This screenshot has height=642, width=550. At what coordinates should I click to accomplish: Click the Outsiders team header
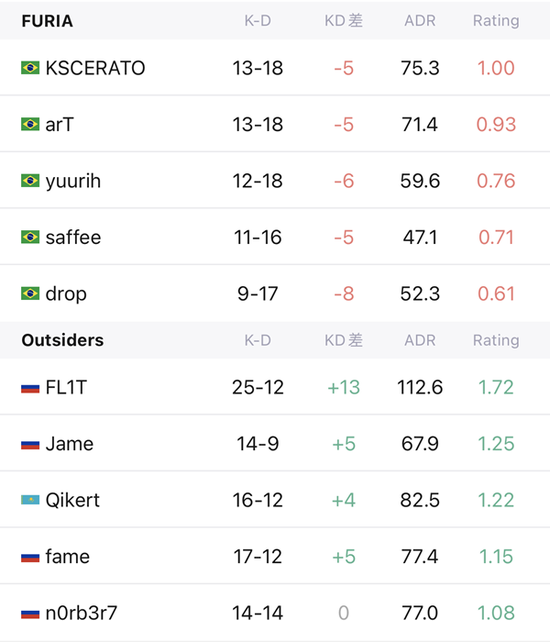click(x=63, y=340)
